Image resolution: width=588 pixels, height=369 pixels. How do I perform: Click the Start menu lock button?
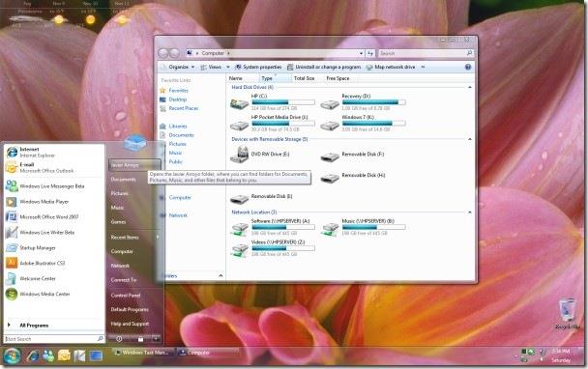[140, 339]
